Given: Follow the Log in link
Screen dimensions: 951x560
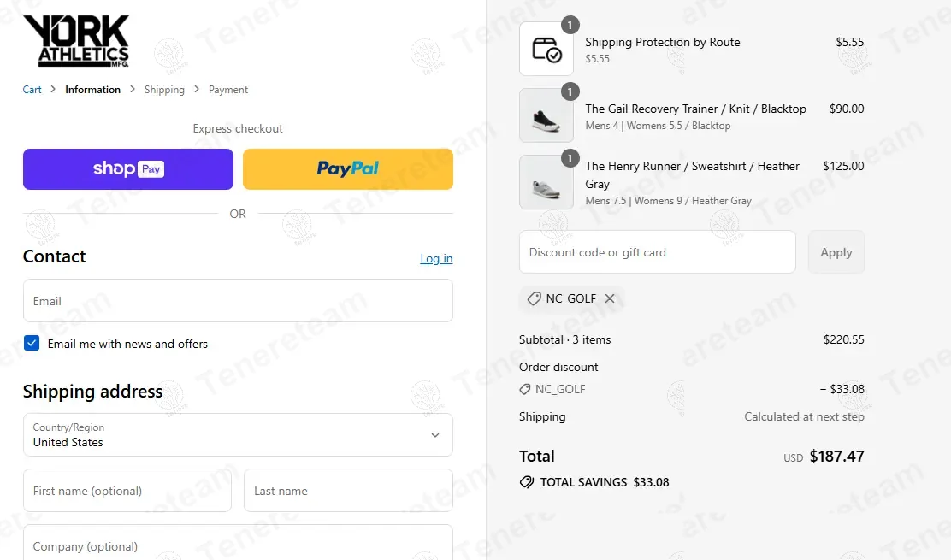Looking at the screenshot, I should (437, 259).
